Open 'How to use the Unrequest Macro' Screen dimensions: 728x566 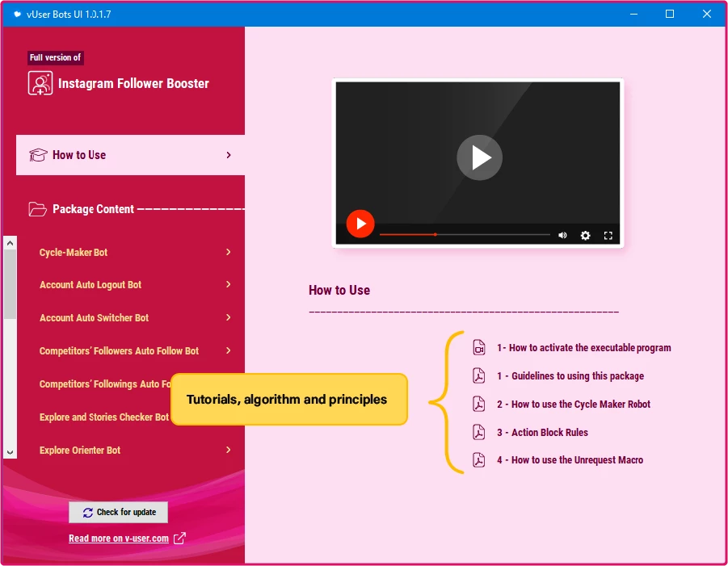[x=570, y=460]
